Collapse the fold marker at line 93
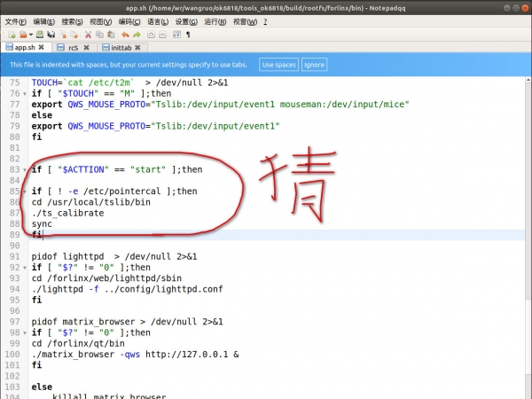Screen dimensions: 532x399 (x=25, y=267)
